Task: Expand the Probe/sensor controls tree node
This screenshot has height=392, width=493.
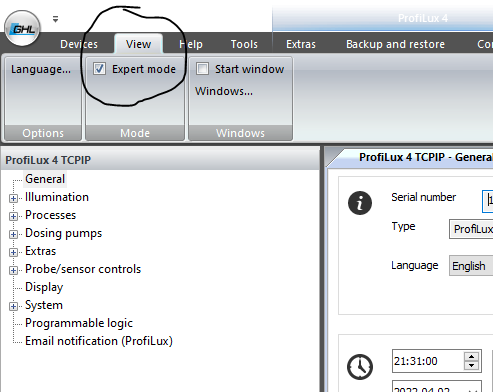Action: pyautogui.click(x=13, y=270)
